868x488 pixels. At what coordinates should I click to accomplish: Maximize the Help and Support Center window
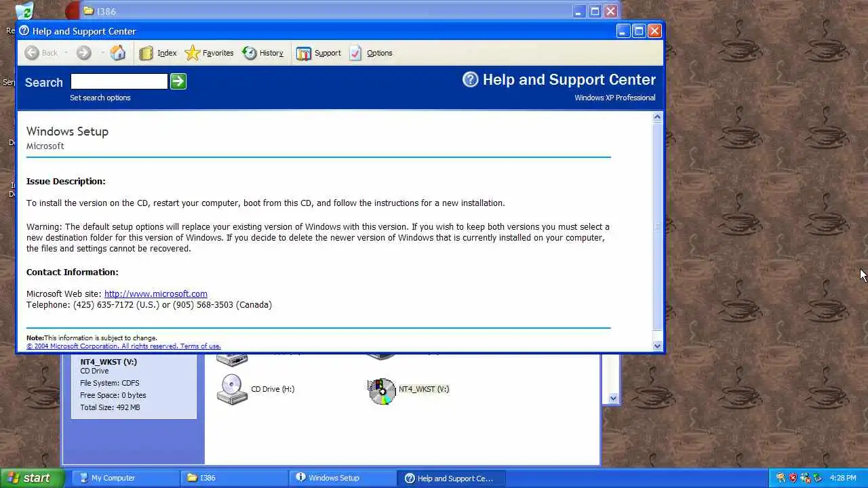click(639, 31)
